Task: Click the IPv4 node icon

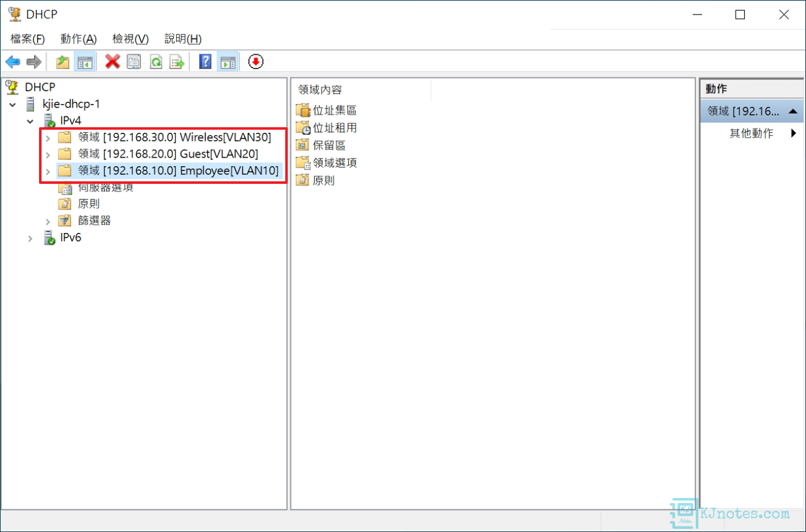Action: (48, 120)
